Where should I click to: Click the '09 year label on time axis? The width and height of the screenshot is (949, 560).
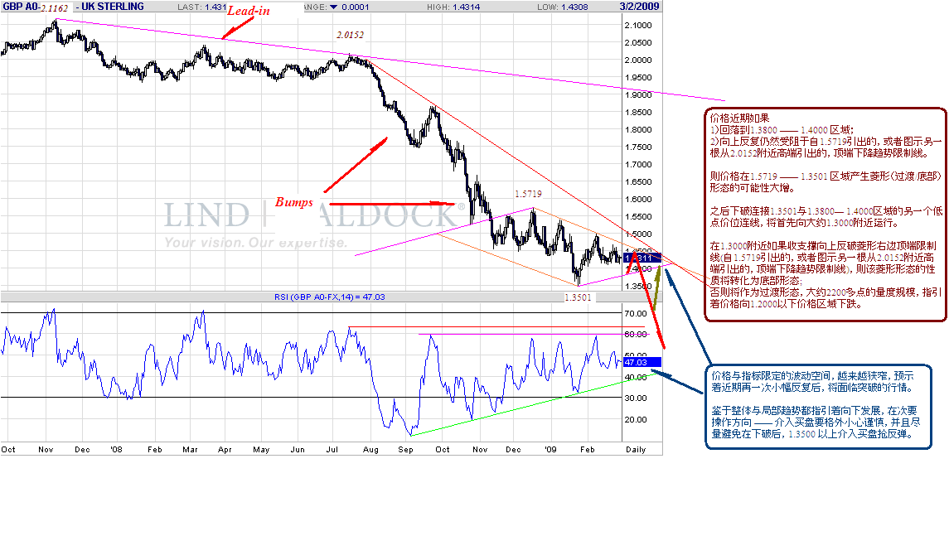pos(550,449)
